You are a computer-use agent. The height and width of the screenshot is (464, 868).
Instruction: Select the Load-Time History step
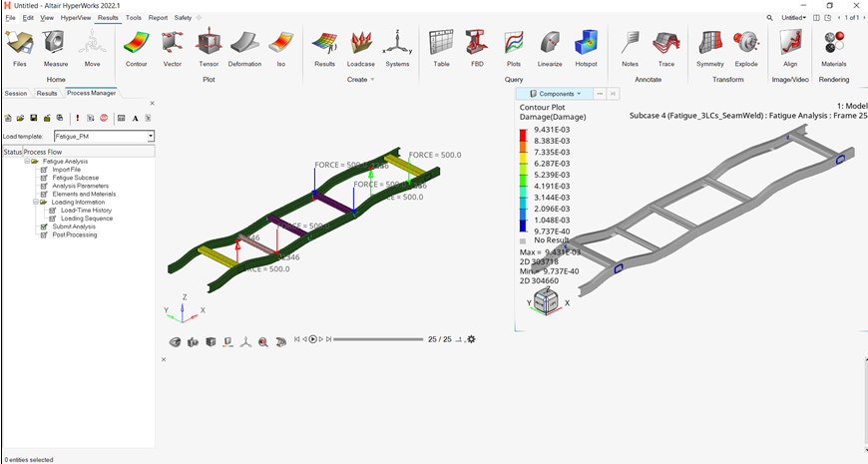click(86, 211)
